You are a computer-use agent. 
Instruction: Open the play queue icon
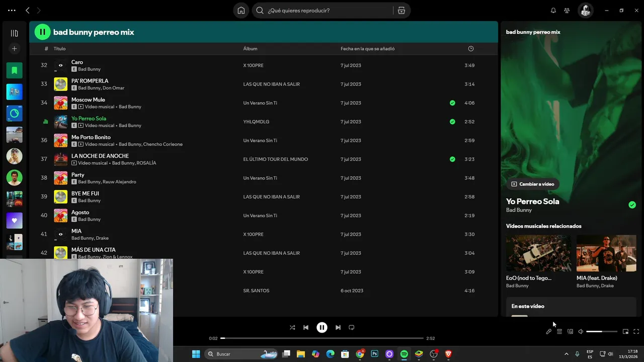[x=559, y=332]
